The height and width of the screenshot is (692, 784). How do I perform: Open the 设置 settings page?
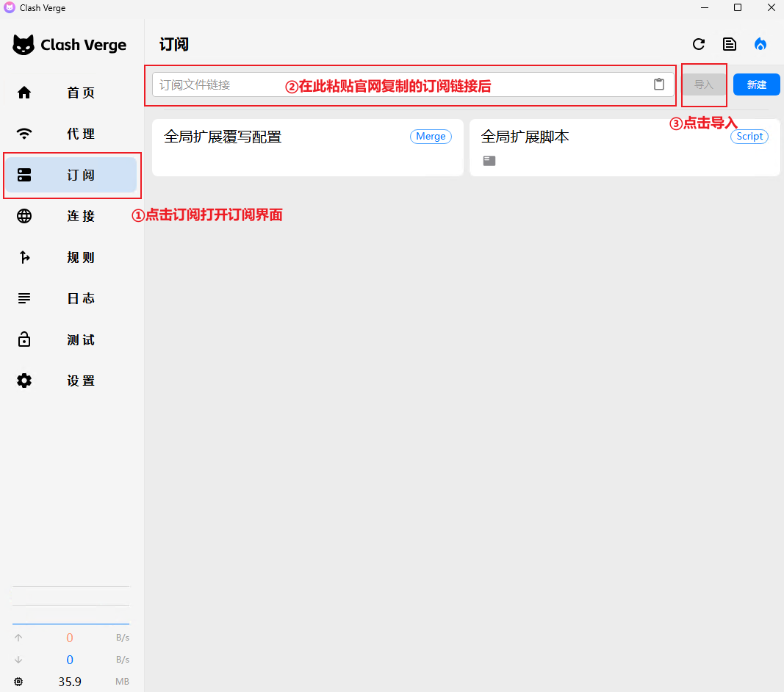point(70,381)
